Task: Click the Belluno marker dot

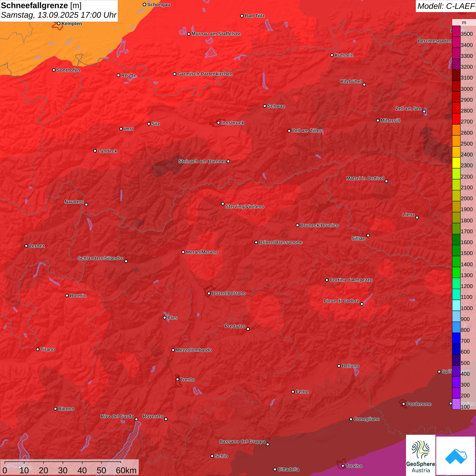Action: pyautogui.click(x=339, y=366)
